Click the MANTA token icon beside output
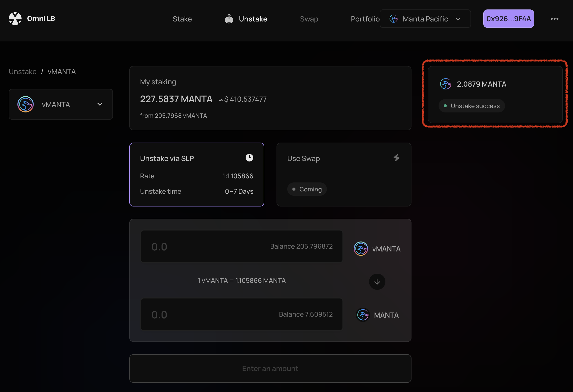 363,315
